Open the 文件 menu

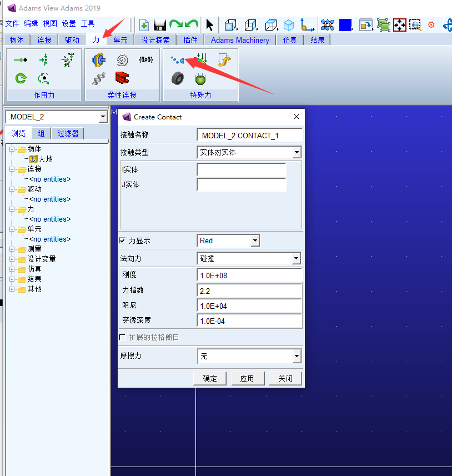(x=12, y=23)
